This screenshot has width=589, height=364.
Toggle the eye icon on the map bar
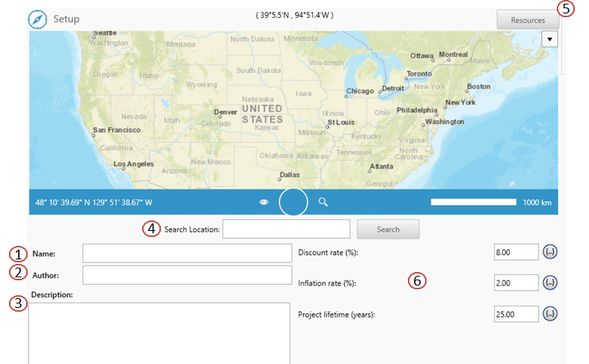coord(263,202)
